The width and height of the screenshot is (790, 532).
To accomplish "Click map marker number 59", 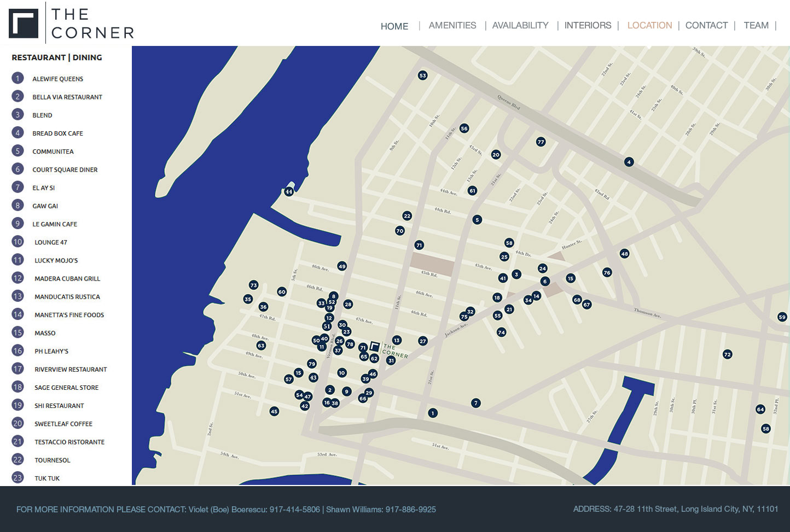I will (x=782, y=317).
